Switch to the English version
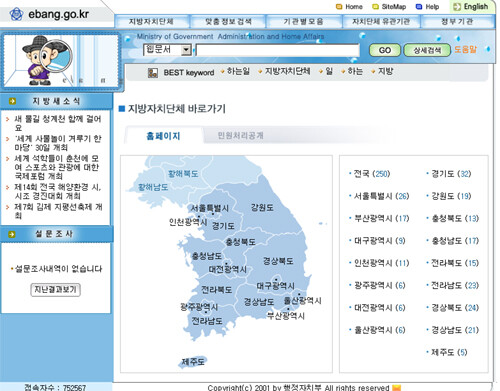 click(x=471, y=7)
